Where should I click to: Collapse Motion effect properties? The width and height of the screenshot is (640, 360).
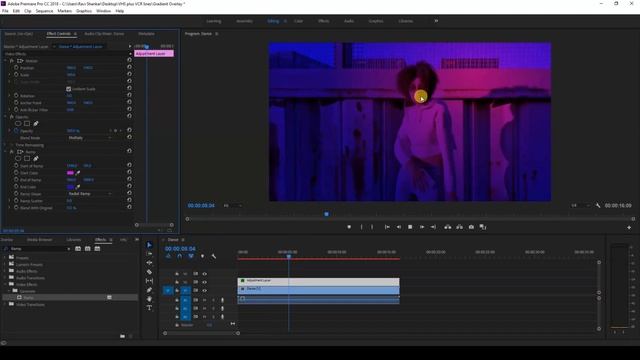(x=6, y=61)
